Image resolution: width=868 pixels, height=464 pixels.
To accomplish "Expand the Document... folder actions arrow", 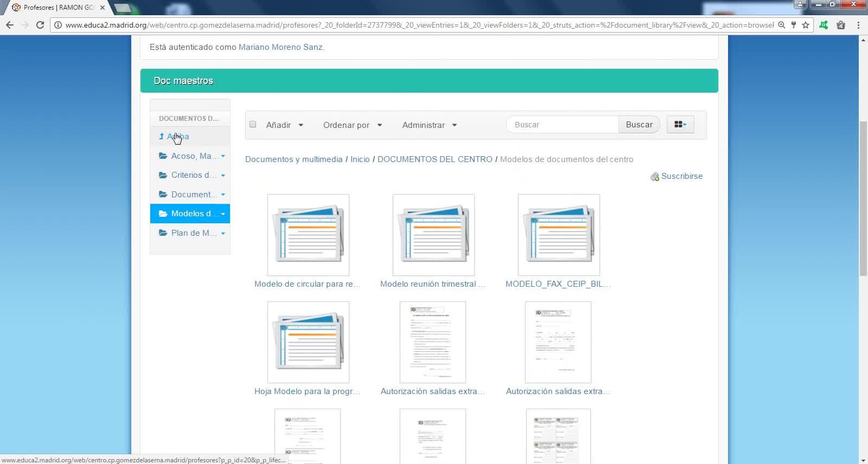I will [x=223, y=195].
